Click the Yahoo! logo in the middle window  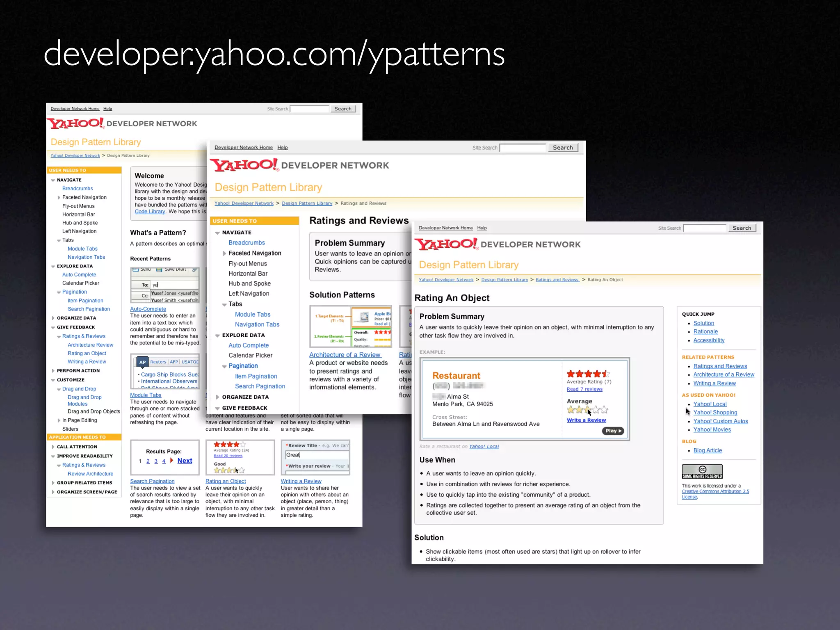coord(244,165)
